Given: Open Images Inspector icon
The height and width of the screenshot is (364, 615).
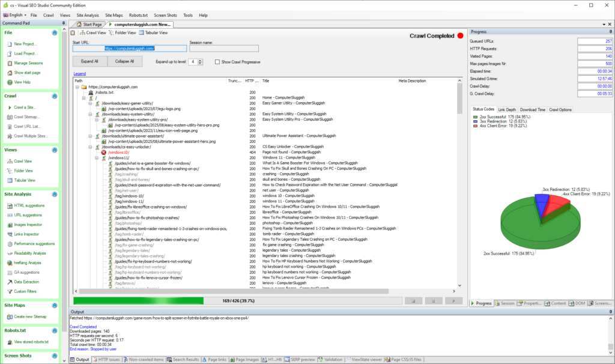Looking at the screenshot, I should click(x=10, y=225).
